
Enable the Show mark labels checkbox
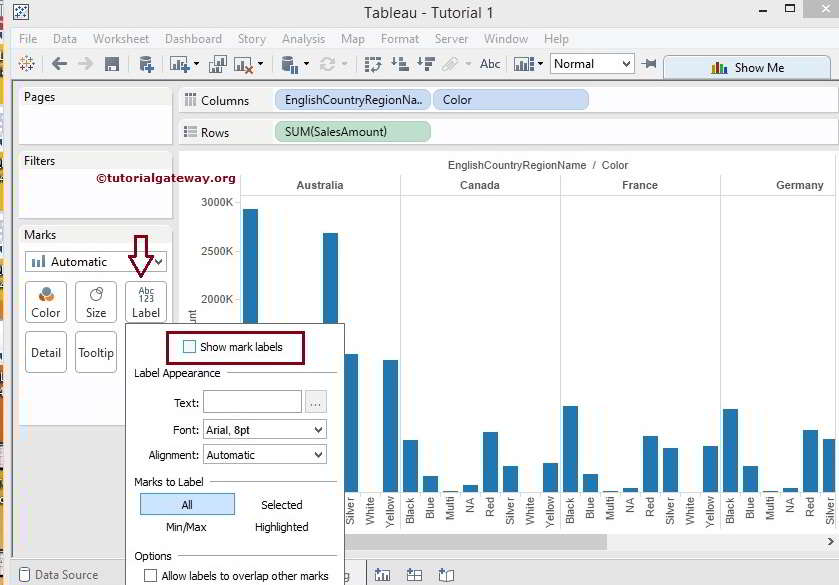190,347
